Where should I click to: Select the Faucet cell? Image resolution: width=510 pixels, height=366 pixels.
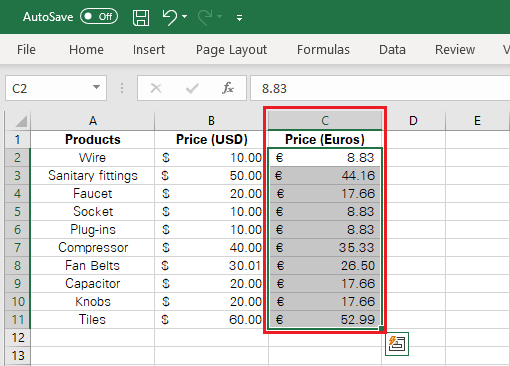[93, 193]
